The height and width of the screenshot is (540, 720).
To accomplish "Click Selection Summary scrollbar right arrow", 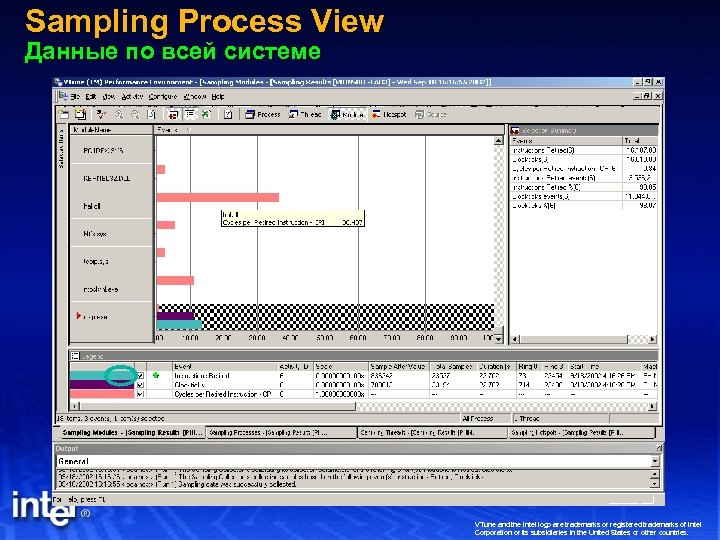I will tap(652, 339).
